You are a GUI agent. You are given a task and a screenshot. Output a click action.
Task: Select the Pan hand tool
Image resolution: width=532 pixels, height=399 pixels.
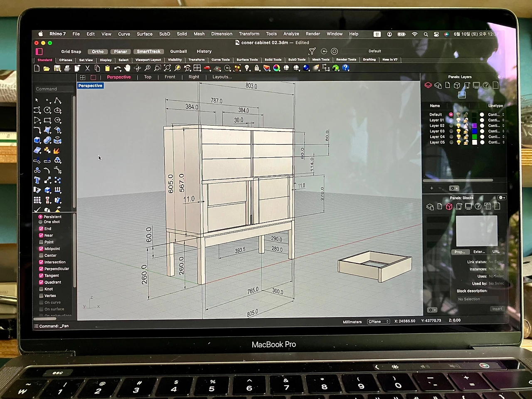127,68
